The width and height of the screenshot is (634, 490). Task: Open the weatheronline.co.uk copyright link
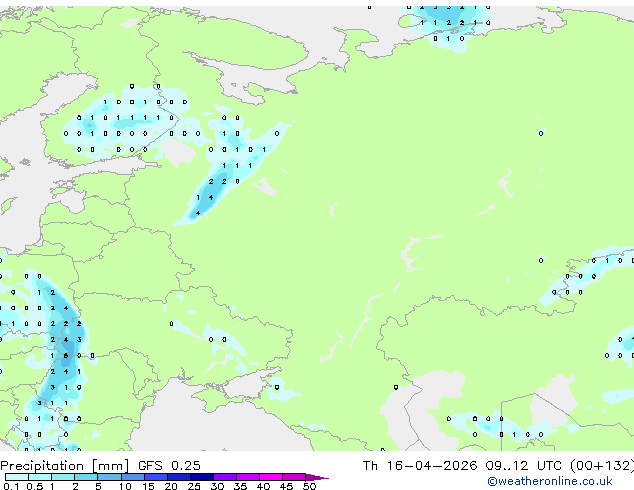[x=550, y=481]
